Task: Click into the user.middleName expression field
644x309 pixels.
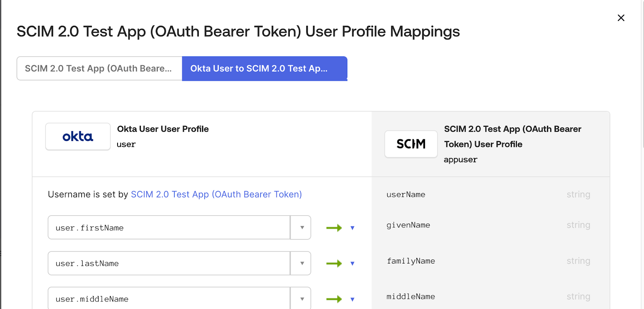Action: pyautogui.click(x=169, y=299)
